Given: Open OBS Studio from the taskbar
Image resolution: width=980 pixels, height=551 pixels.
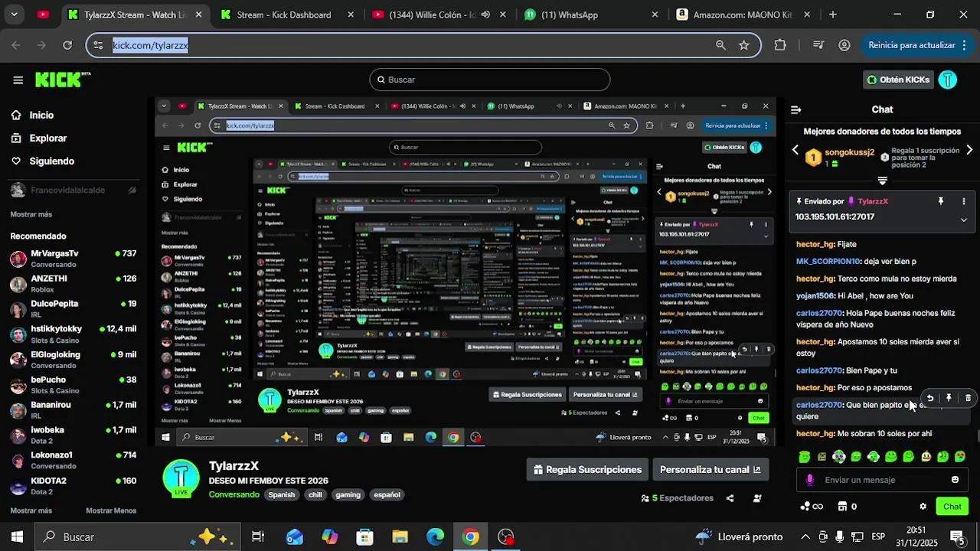Looking at the screenshot, I should tap(506, 537).
